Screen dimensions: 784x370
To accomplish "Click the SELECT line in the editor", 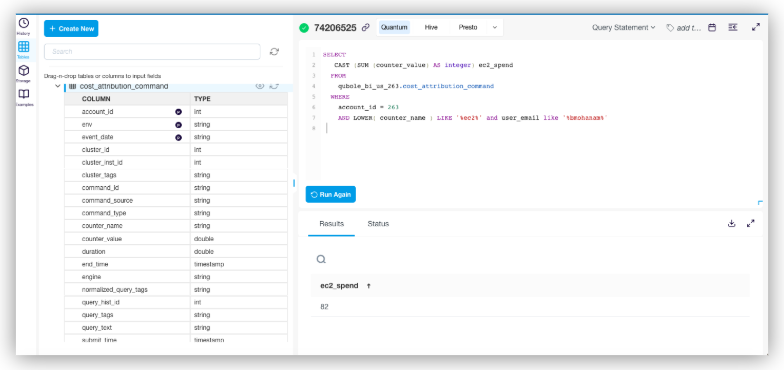I will tap(334, 55).
